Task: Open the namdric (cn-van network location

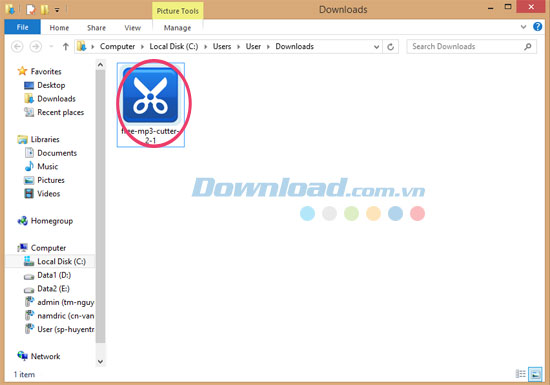Action: 66,316
